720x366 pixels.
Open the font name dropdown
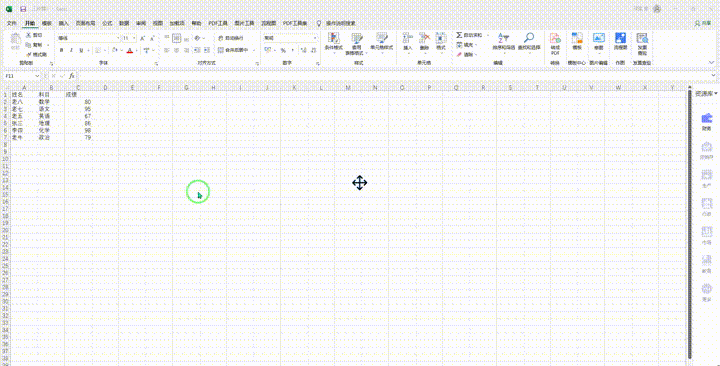[x=118, y=38]
